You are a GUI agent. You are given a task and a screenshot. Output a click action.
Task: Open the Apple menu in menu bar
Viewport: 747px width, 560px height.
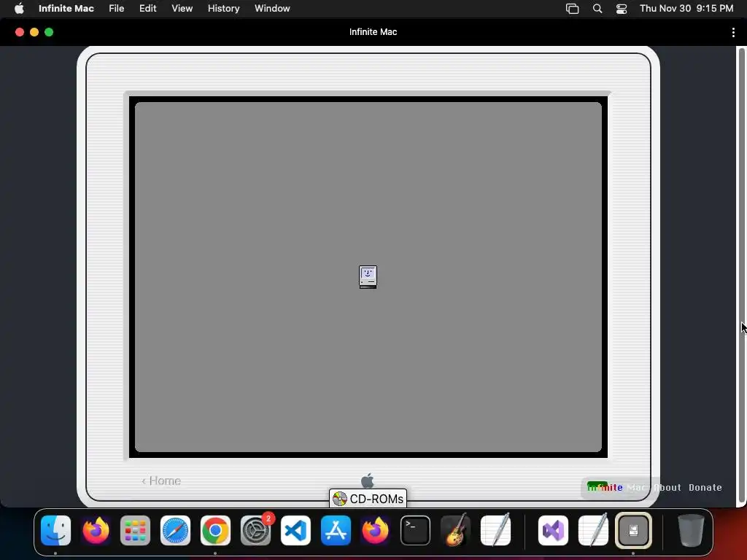pyautogui.click(x=19, y=8)
